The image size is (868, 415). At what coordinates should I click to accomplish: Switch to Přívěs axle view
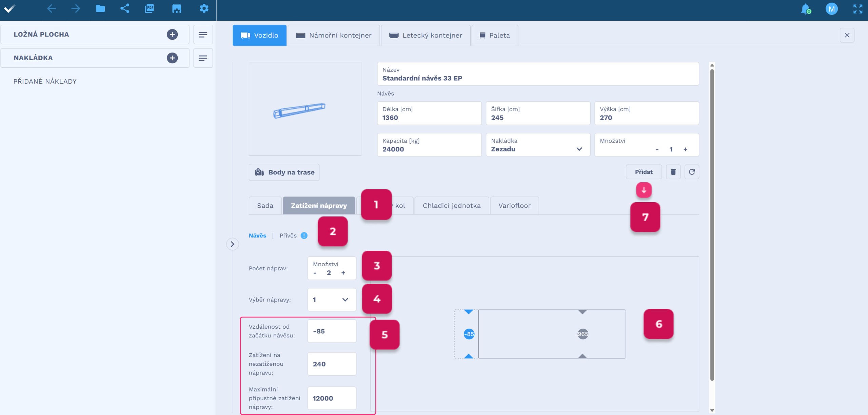pyautogui.click(x=288, y=235)
